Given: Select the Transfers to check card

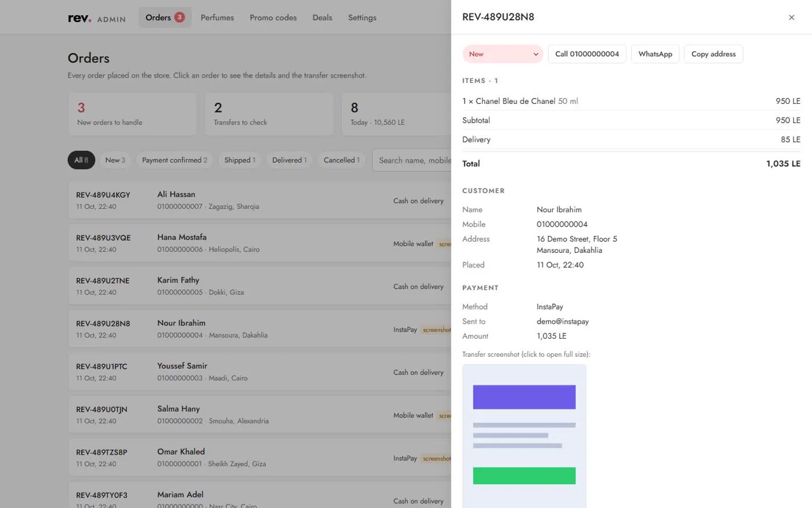Looking at the screenshot, I should [x=269, y=114].
